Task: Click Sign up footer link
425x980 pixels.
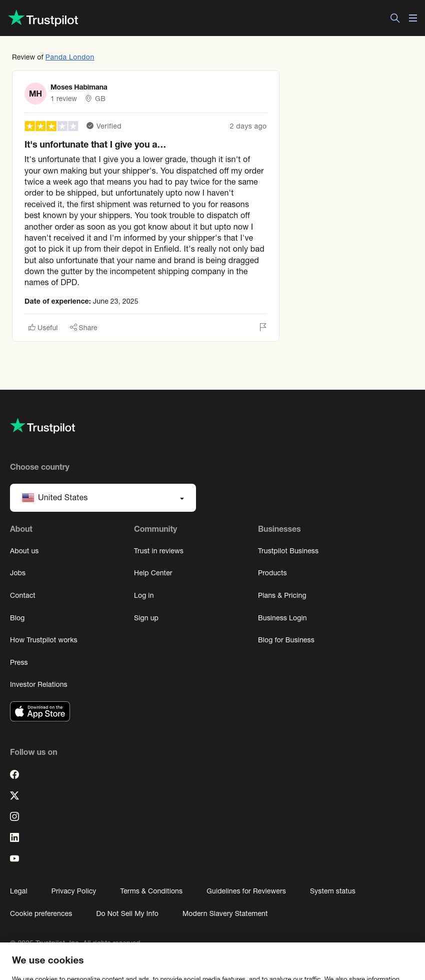Action: (x=146, y=618)
